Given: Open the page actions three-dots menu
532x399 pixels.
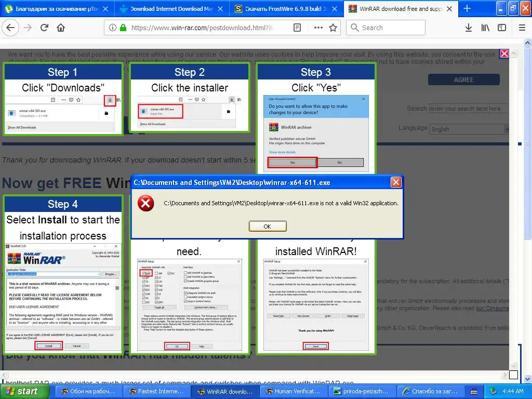Looking at the screenshot, I should tap(318, 28).
